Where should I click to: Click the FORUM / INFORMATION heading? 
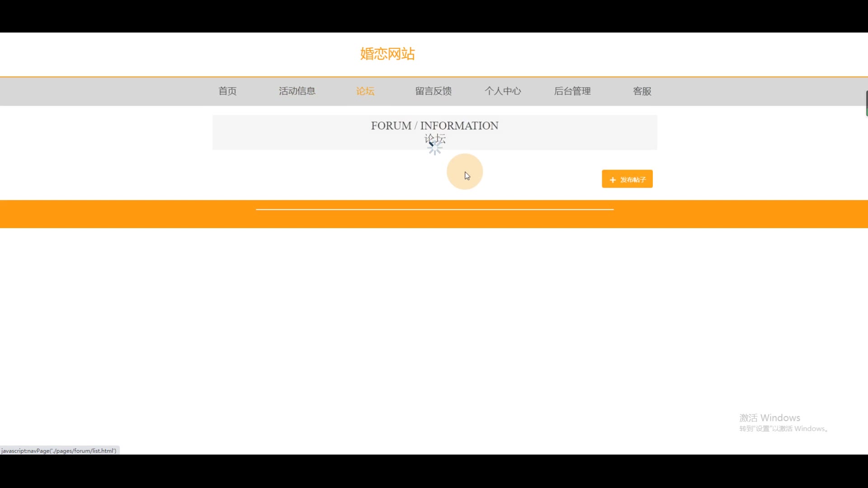[434, 126]
